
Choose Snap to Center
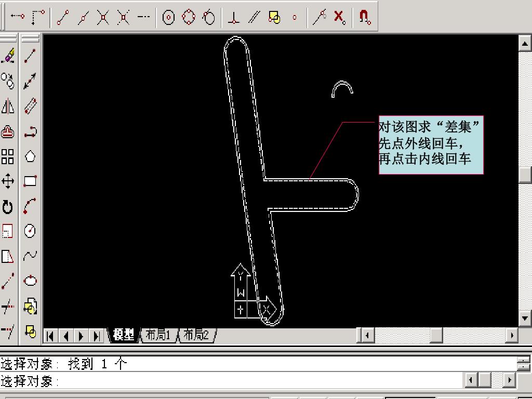pos(169,17)
